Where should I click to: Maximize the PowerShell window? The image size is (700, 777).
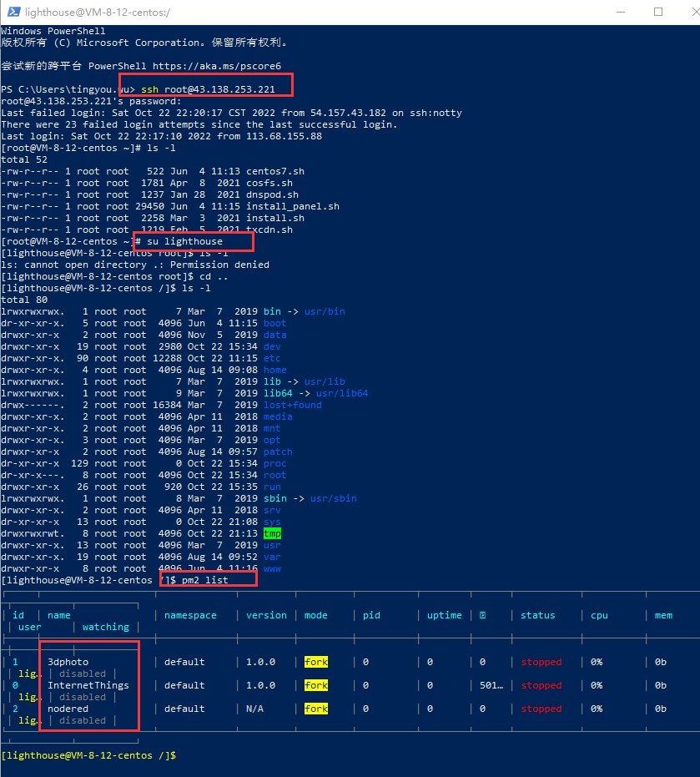[x=658, y=12]
